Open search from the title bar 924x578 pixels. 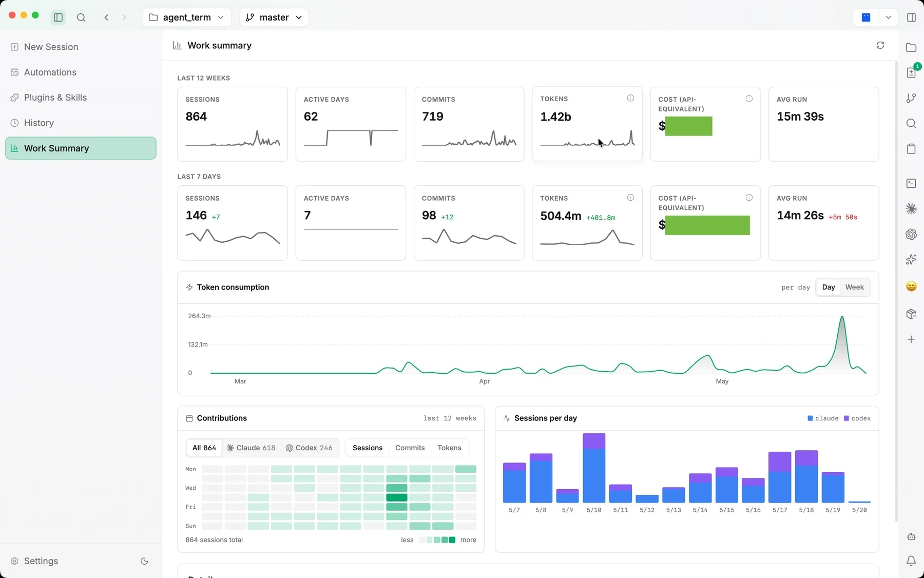click(x=81, y=17)
